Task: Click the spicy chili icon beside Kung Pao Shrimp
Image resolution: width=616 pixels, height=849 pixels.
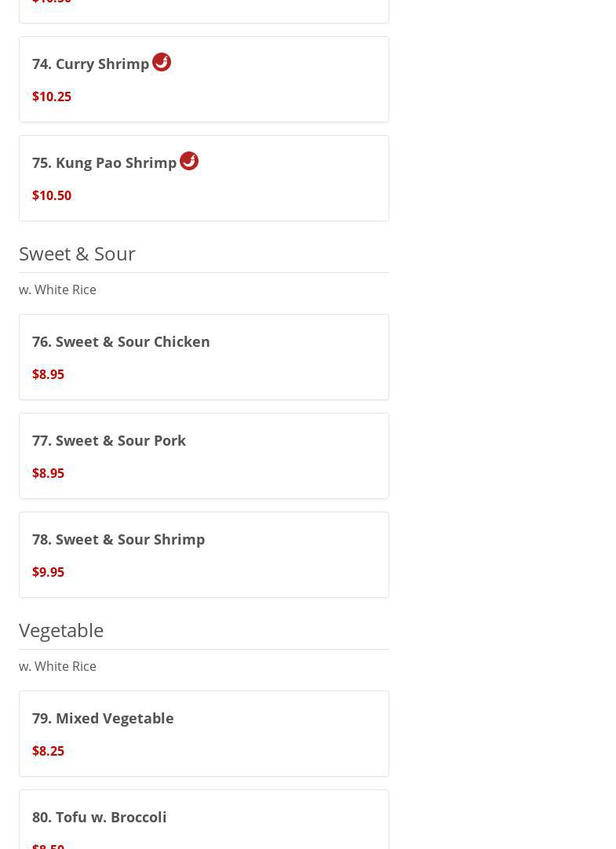Action: tap(189, 161)
